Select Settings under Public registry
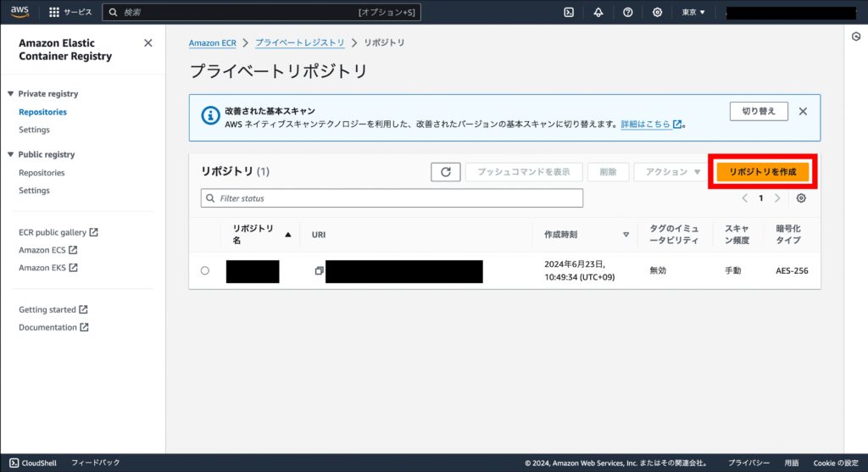The width and height of the screenshot is (868, 472). pos(34,191)
